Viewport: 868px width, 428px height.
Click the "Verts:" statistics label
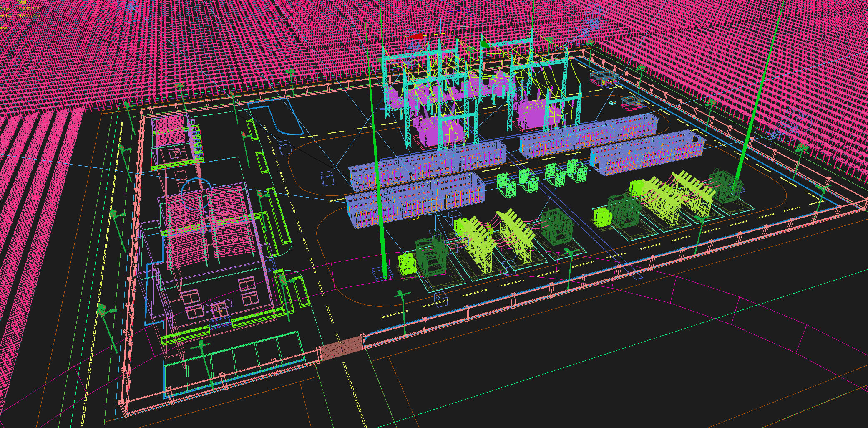click(5, 15)
